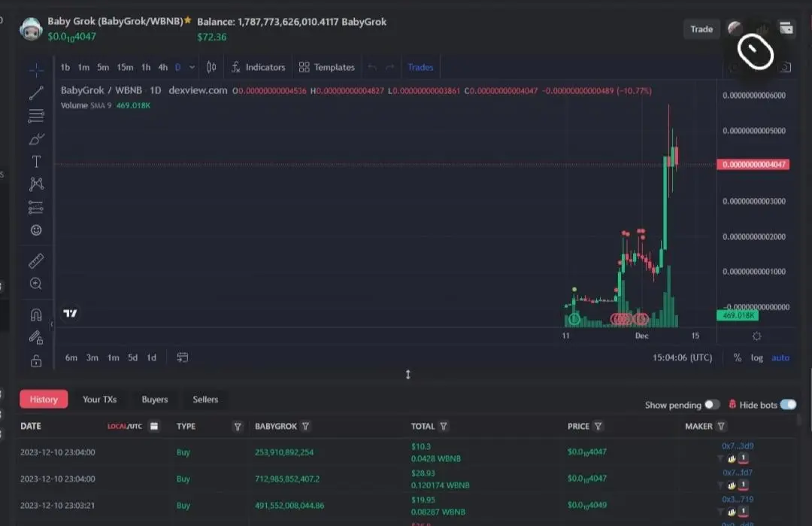
Task: Select the 1b timeframe
Action: click(65, 67)
